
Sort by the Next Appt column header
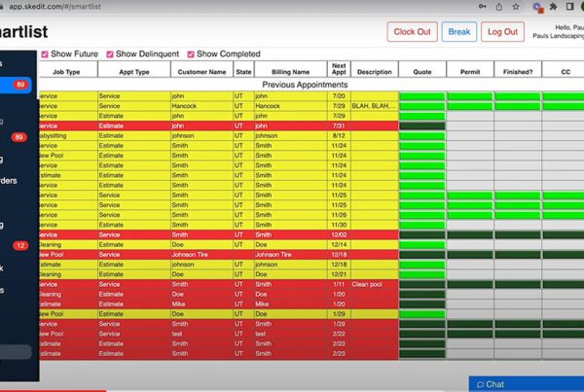click(x=339, y=71)
